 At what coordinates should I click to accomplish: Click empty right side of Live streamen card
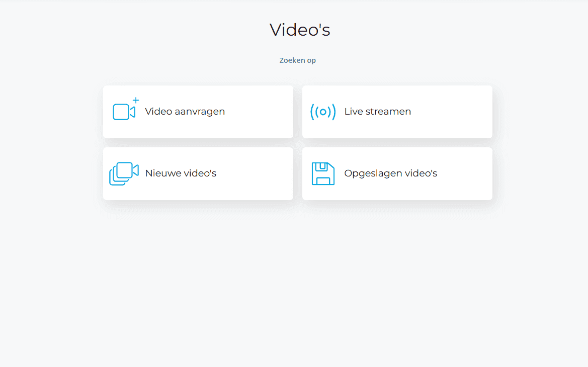tap(458, 112)
